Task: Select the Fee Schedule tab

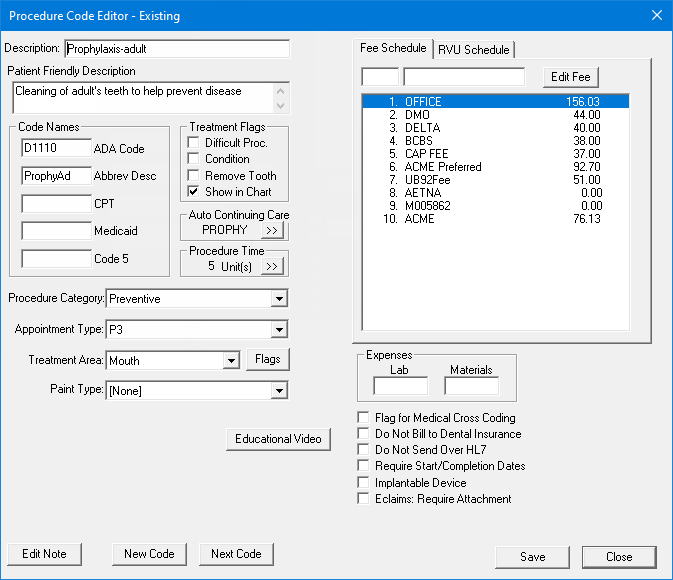Action: click(x=394, y=48)
